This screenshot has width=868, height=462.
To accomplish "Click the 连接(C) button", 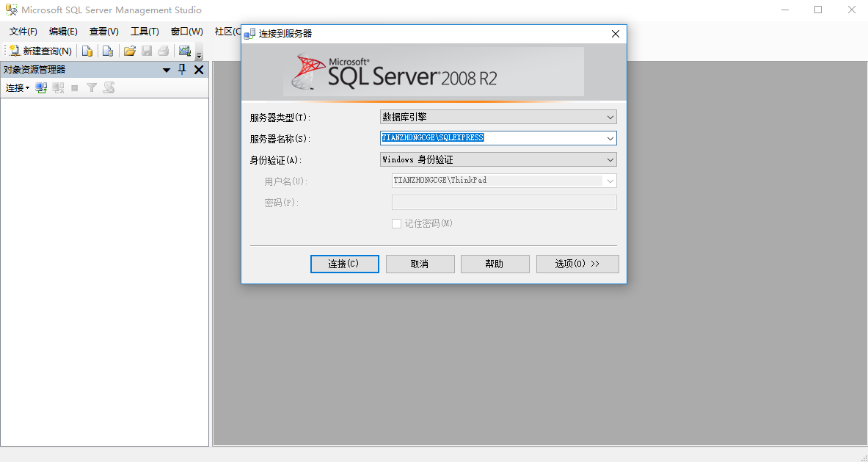I will point(344,264).
